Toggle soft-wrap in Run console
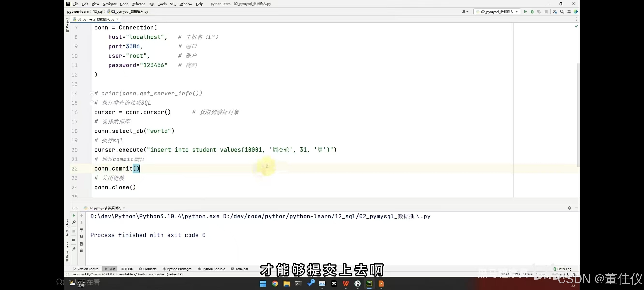644x290 pixels. (81, 230)
